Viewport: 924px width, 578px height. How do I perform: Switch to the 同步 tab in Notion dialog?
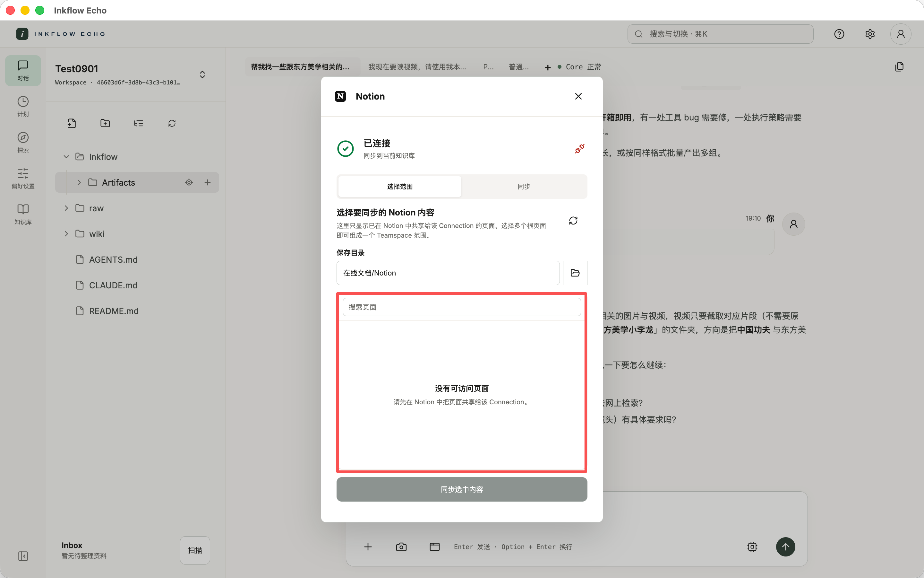[x=524, y=187]
